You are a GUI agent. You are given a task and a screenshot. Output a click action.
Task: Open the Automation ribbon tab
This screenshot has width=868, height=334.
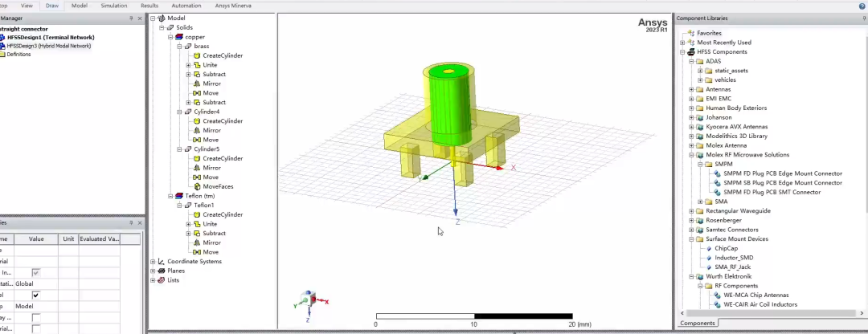pos(186,6)
